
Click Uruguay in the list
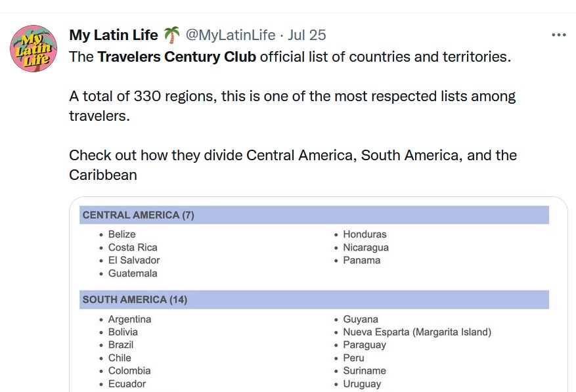point(362,383)
